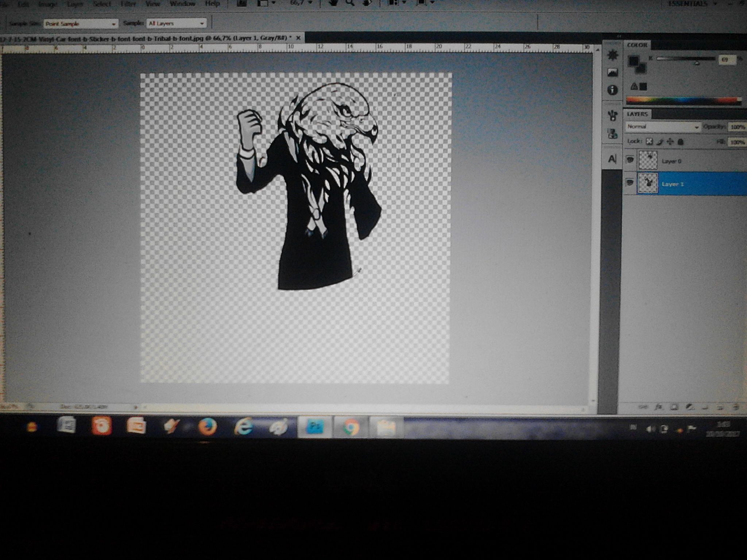Select the LAYERS panel tab

pyautogui.click(x=637, y=114)
